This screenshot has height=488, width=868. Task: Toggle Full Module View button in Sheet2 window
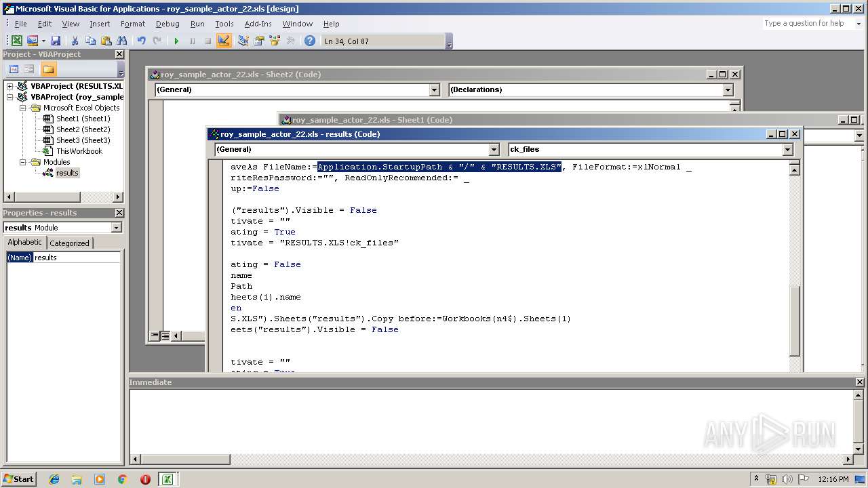coord(165,335)
